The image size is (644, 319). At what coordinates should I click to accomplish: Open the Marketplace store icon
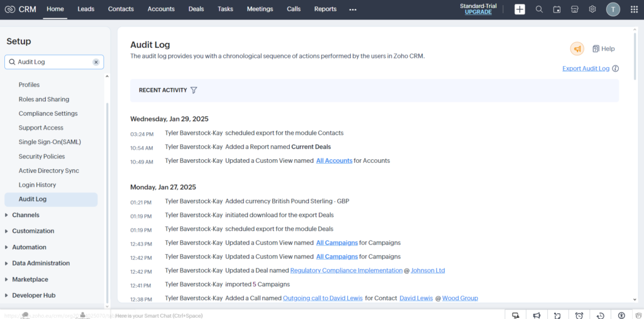coord(575,9)
